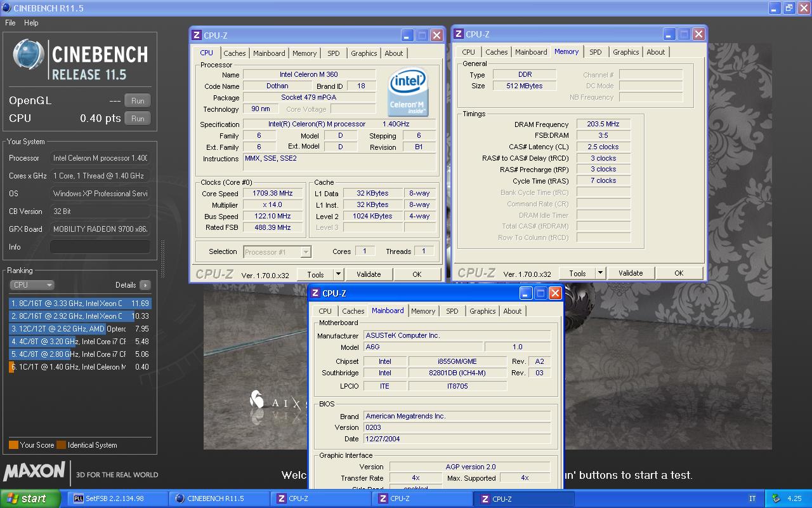Open Memory tab in Mainboard window
812x508 pixels.
click(423, 311)
